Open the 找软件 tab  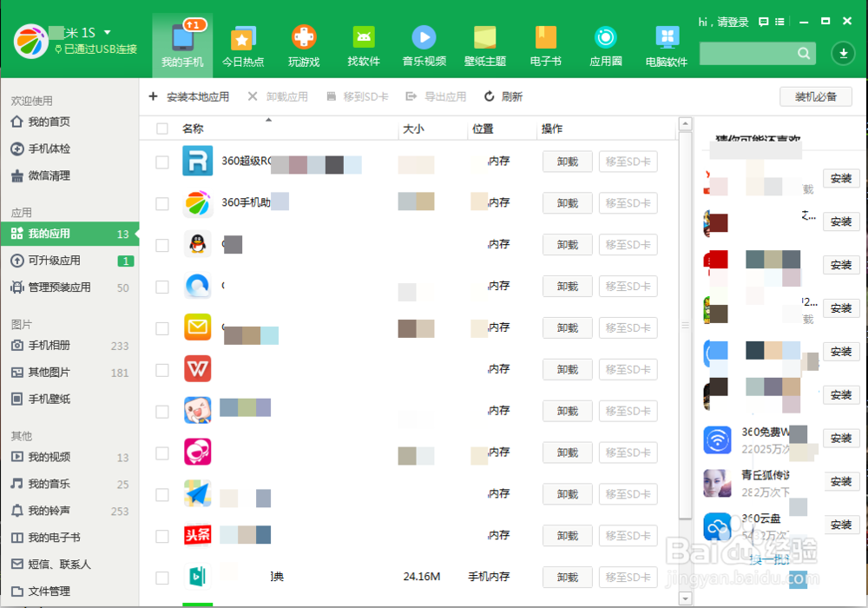[364, 45]
